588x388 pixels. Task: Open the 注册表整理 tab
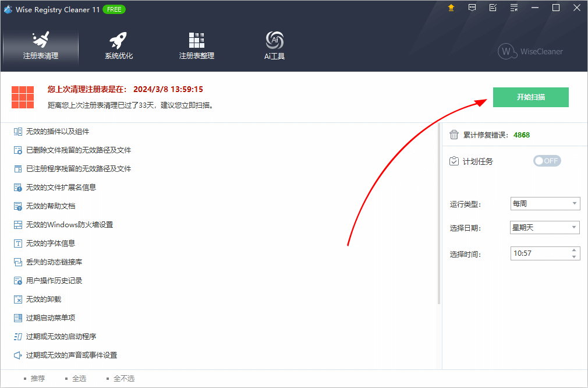click(197, 47)
